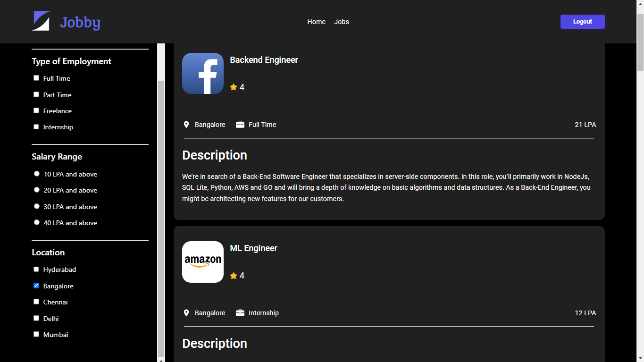Click the star rating icon for ML Engineer
The height and width of the screenshot is (362, 644).
click(x=233, y=275)
